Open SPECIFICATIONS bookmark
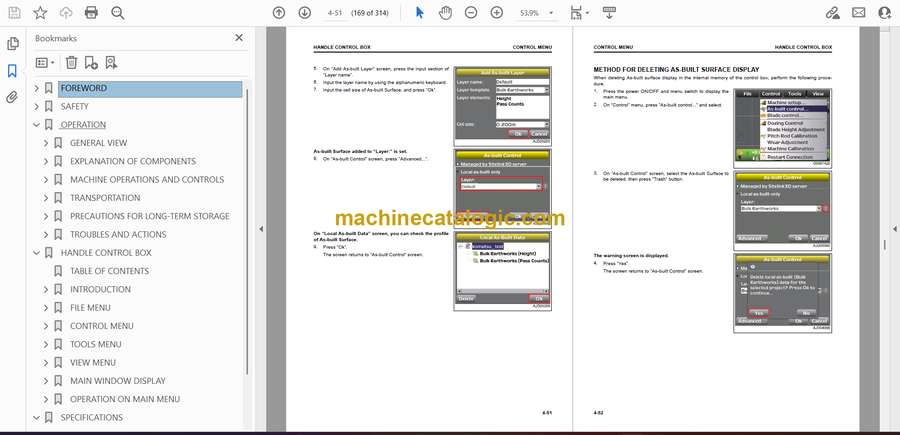 coord(92,417)
